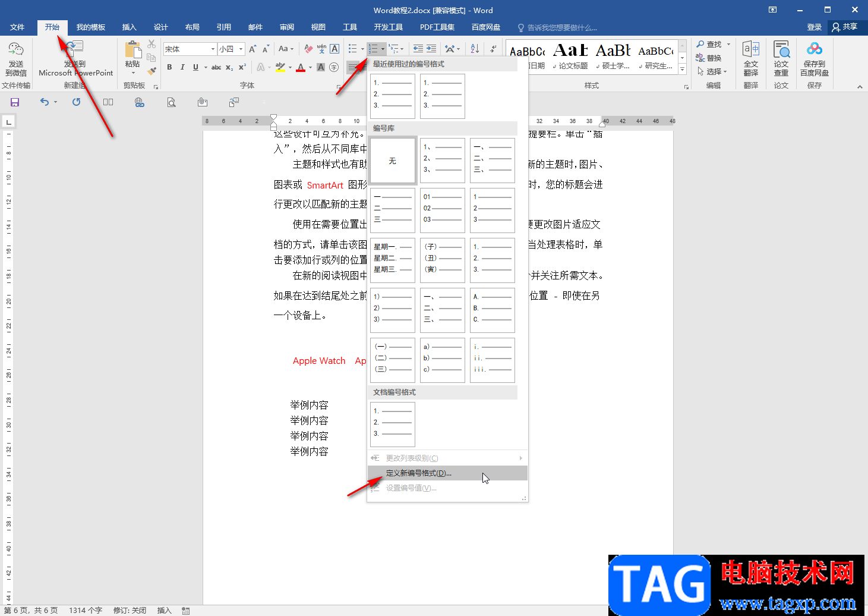Click the Format Painter brush icon

point(151,71)
